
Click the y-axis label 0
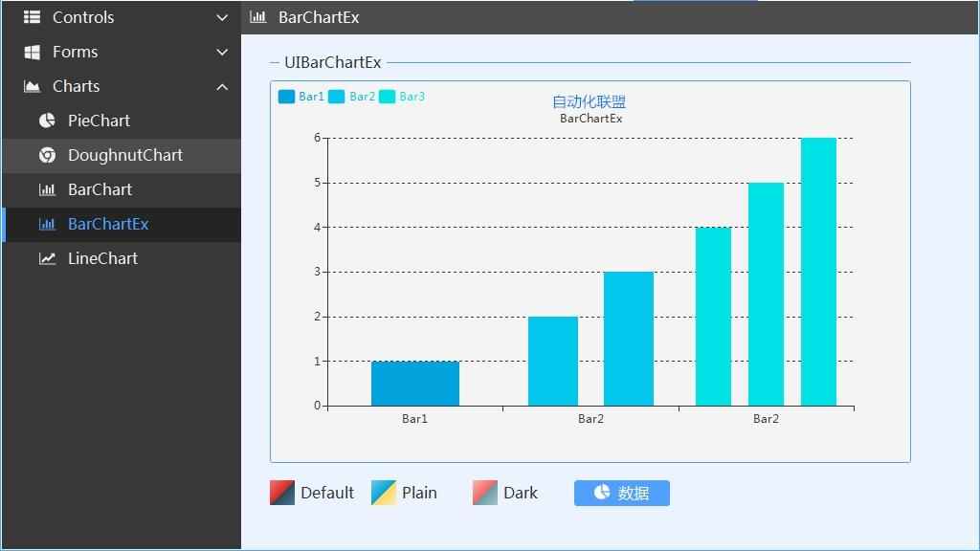point(318,406)
